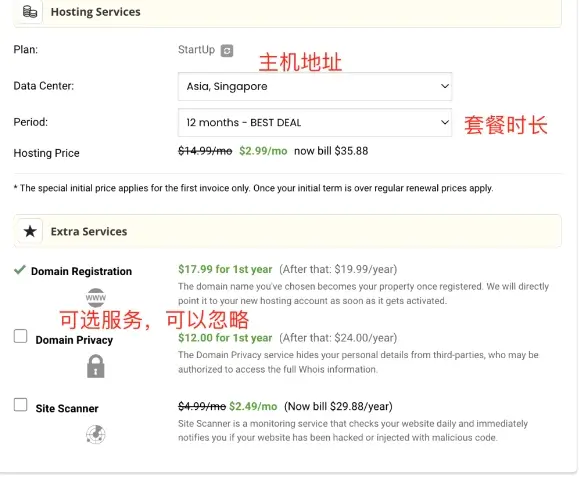The width and height of the screenshot is (580, 479).
Task: Click the Extra Services star icon
Action: (x=30, y=232)
